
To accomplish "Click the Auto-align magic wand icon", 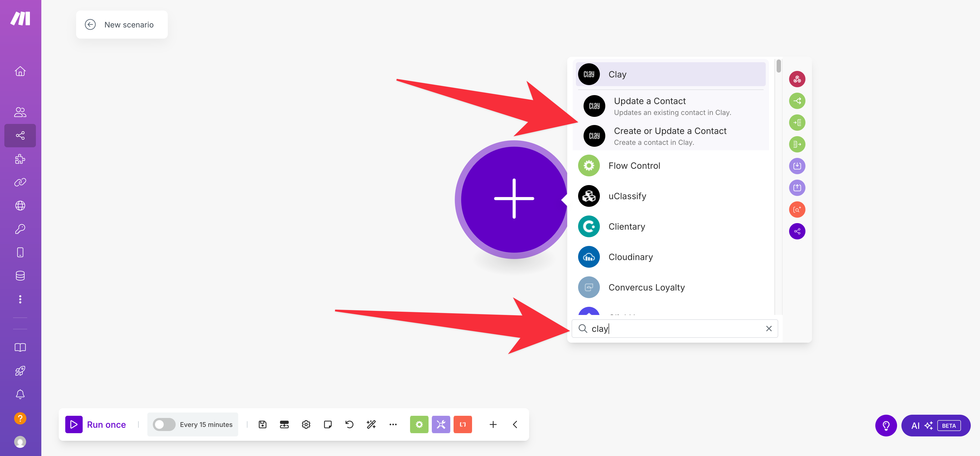I will click(x=371, y=424).
